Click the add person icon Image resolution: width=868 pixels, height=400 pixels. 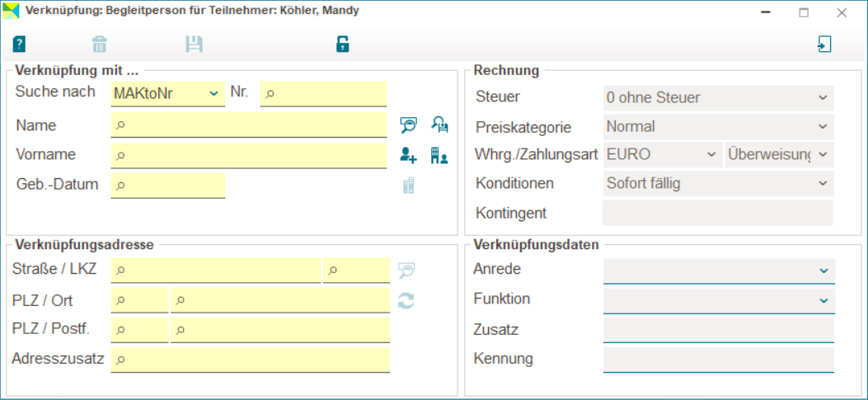[x=408, y=155]
